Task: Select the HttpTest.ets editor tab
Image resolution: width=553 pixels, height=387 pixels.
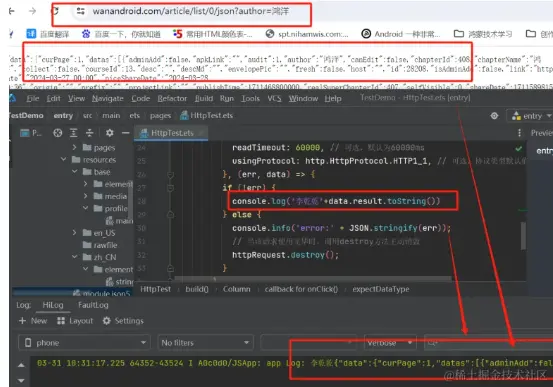Action: coord(171,133)
